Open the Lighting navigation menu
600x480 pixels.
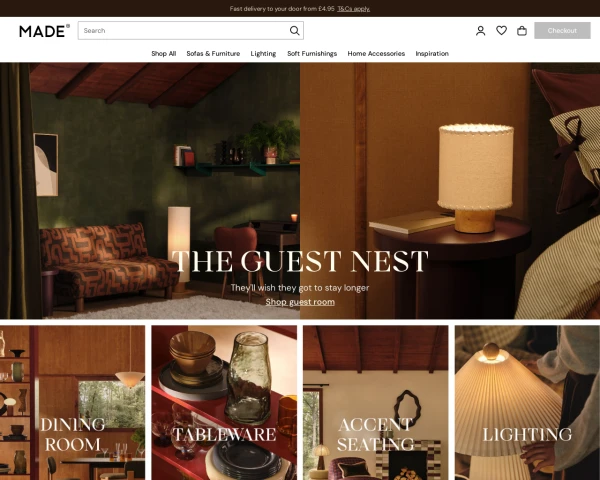click(263, 54)
